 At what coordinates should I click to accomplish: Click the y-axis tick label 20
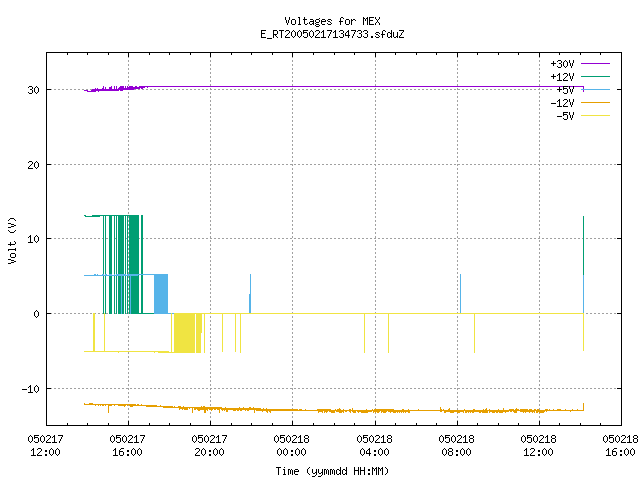[33, 165]
